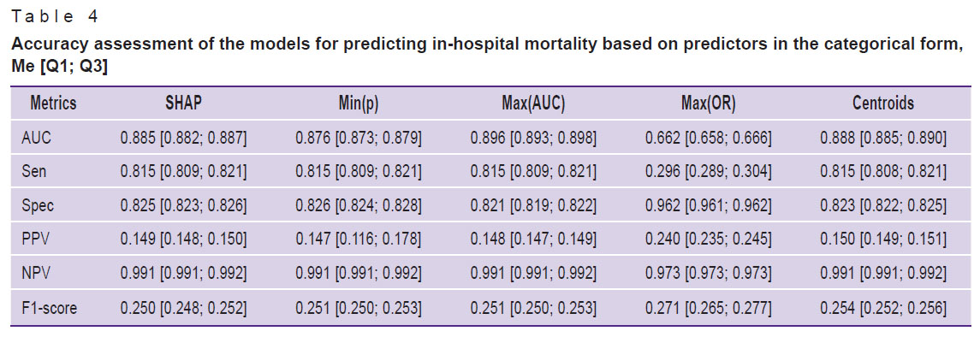Click the Table 4 label text
The image size is (980, 337).
[x=54, y=17]
